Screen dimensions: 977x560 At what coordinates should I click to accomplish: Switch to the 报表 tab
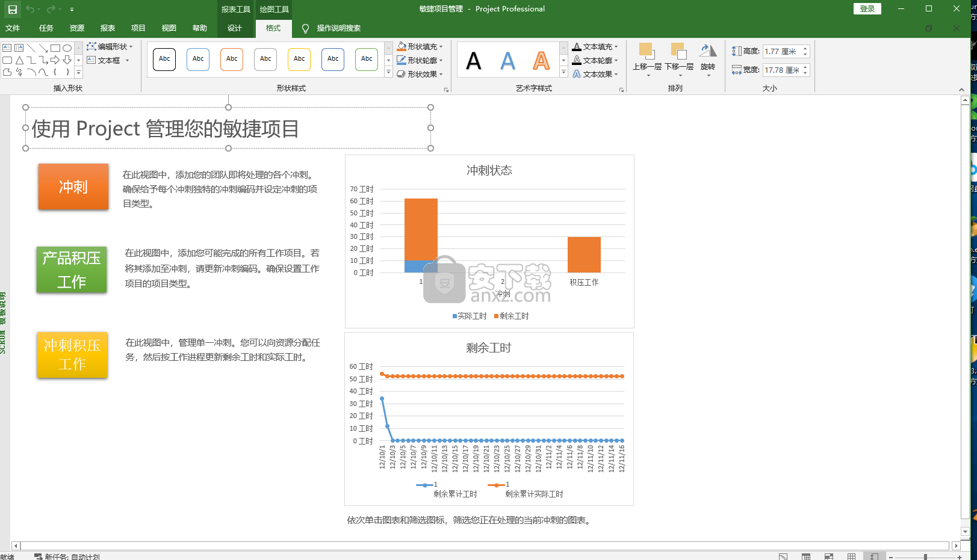click(x=108, y=28)
